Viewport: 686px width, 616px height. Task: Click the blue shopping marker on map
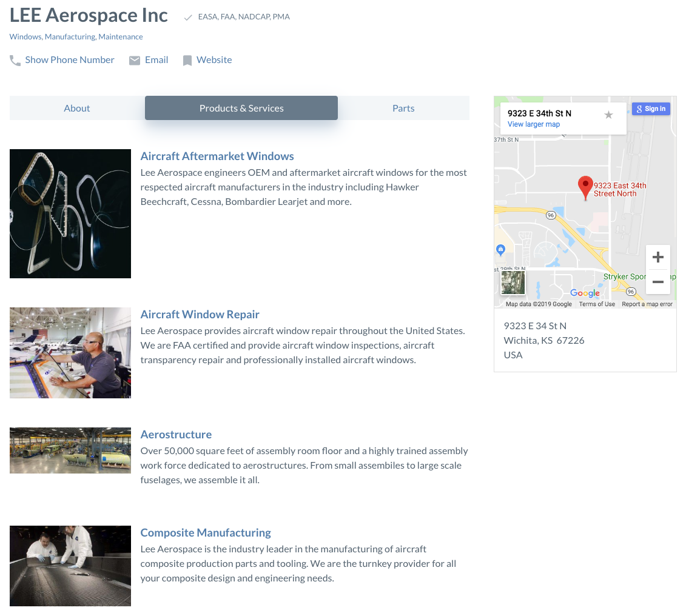501,250
